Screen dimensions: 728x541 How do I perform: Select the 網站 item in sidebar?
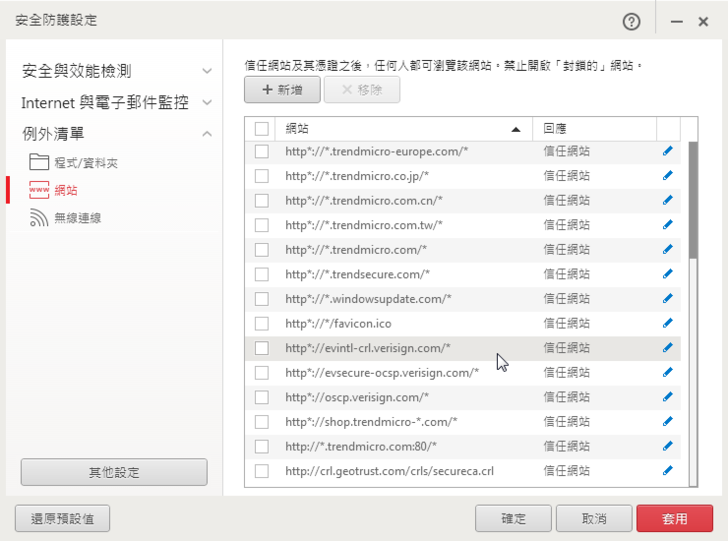(65, 190)
